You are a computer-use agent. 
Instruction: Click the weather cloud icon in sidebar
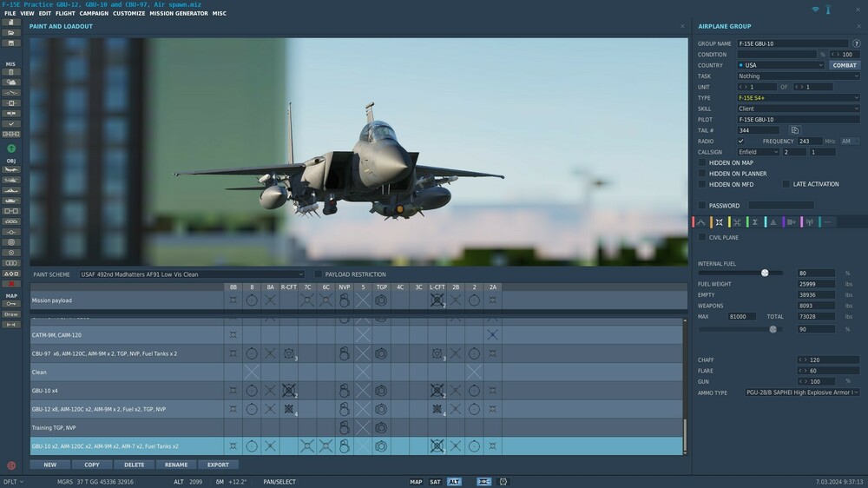click(11, 82)
